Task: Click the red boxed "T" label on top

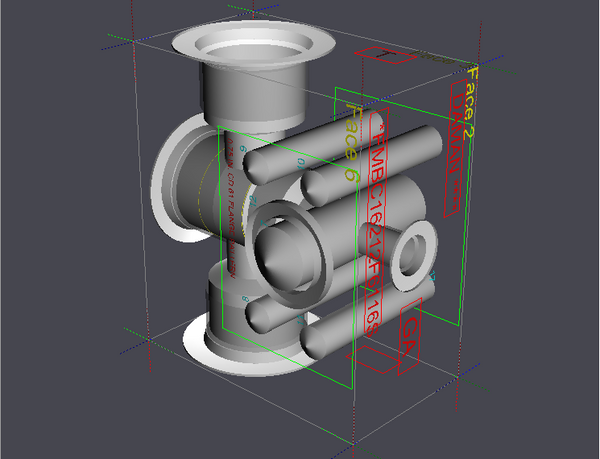Action: [386, 55]
